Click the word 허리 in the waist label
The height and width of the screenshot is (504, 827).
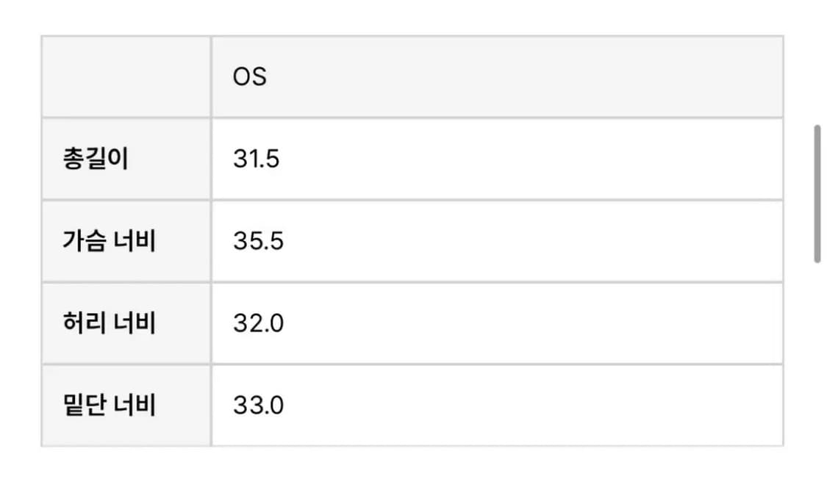[85, 323]
